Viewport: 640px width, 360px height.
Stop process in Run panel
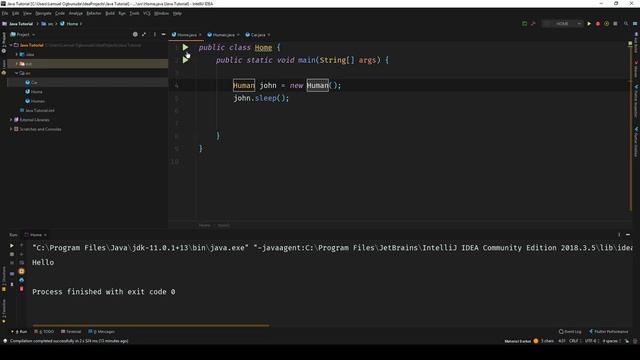coord(11,254)
